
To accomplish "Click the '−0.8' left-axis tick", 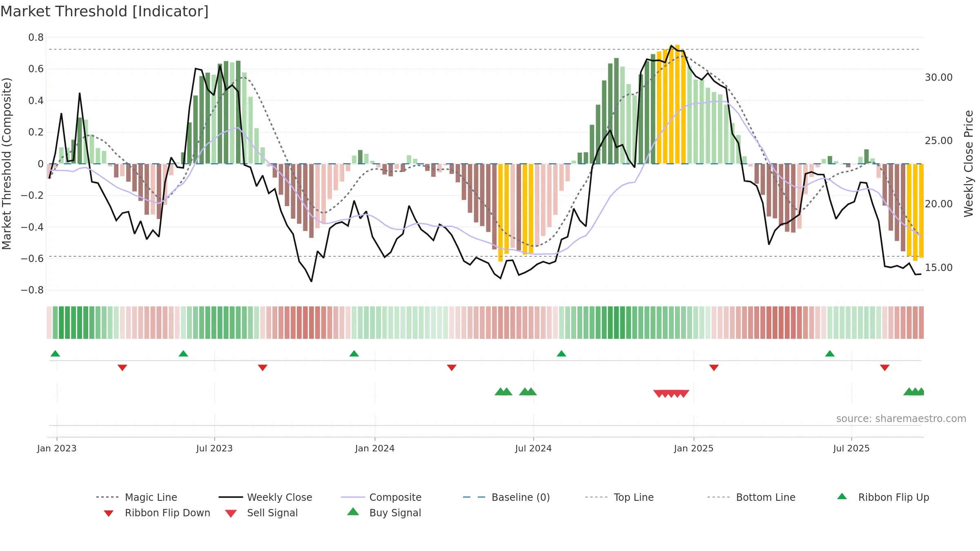I will 32,290.
